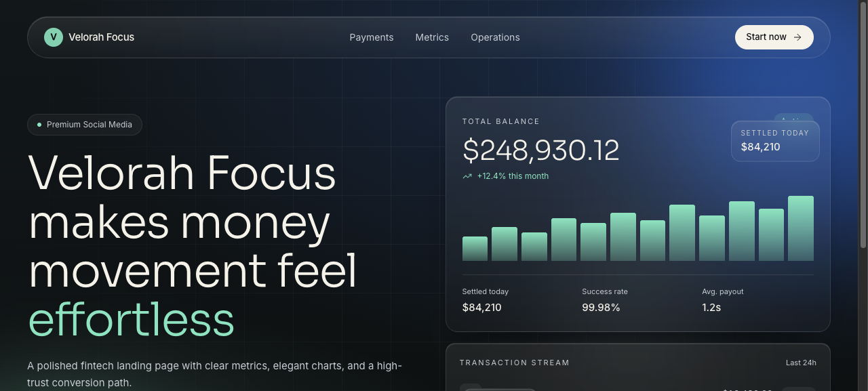Click the arrow icon in Start now

click(x=797, y=37)
